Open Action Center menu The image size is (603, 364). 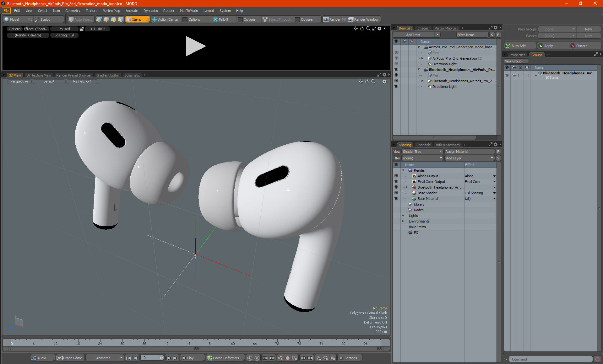click(166, 19)
